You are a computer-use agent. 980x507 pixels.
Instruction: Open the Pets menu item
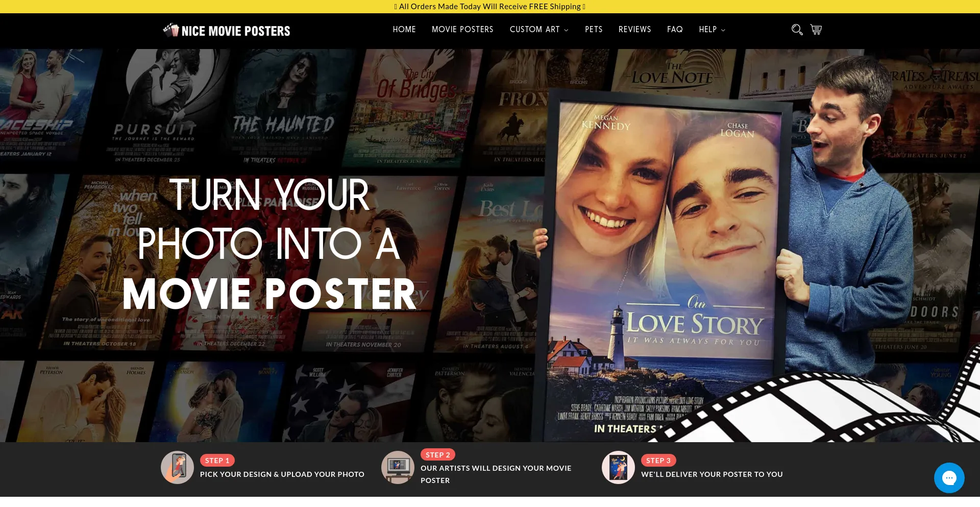coord(594,30)
